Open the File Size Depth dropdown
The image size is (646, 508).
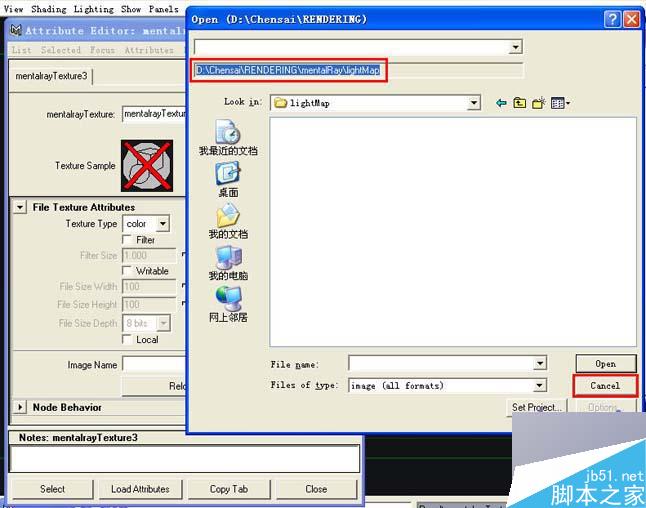(146, 323)
